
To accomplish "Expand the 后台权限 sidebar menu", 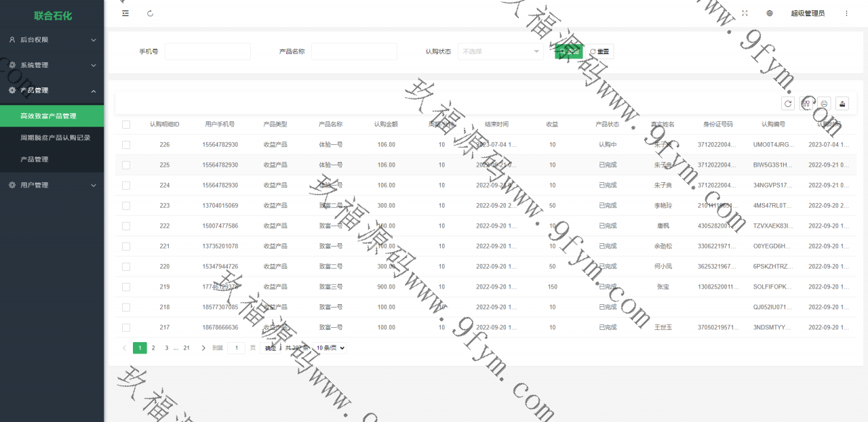I will click(x=52, y=40).
